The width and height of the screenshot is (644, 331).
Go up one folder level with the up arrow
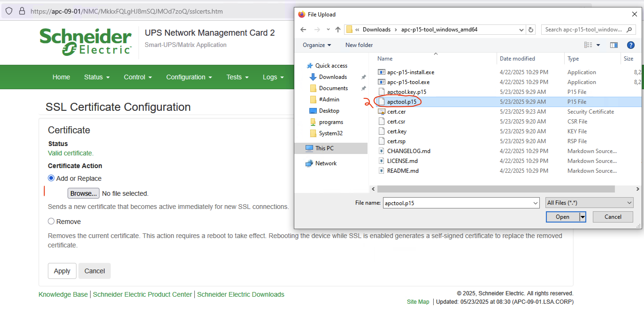[338, 30]
